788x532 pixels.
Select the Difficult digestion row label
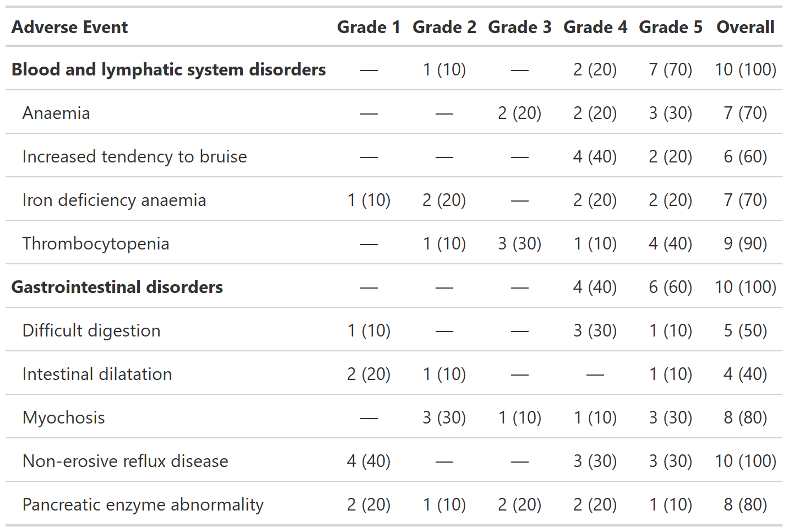[x=91, y=330]
